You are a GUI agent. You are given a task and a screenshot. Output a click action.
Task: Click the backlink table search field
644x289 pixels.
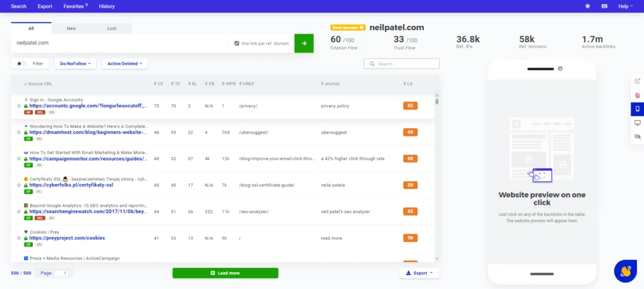[x=406, y=63]
